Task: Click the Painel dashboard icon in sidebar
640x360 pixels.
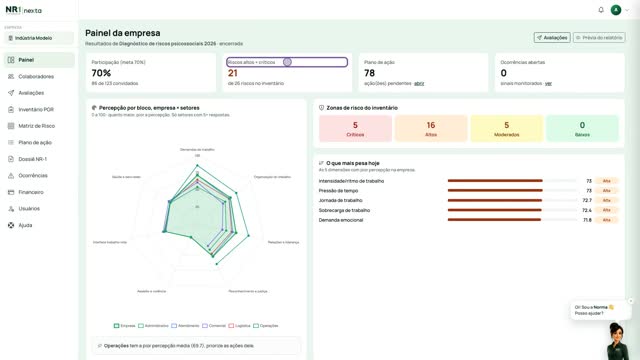Action: (x=11, y=60)
